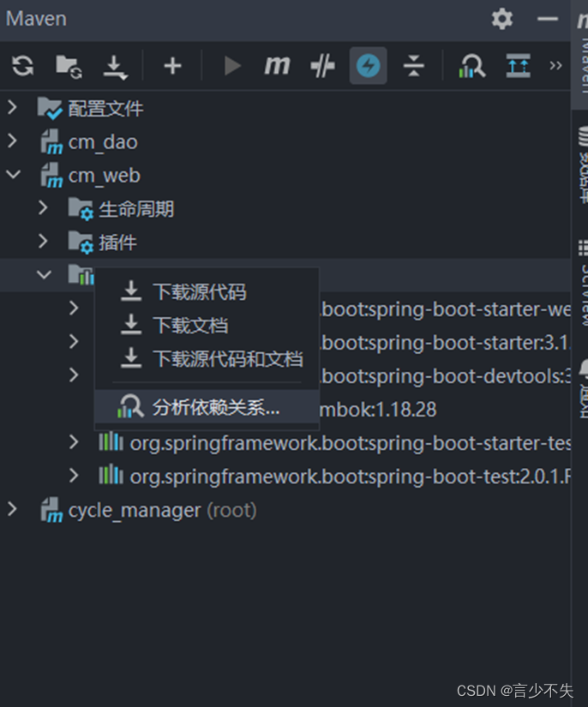588x707 pixels.
Task: Click the 配置文件 folder icon
Action: [x=49, y=108]
